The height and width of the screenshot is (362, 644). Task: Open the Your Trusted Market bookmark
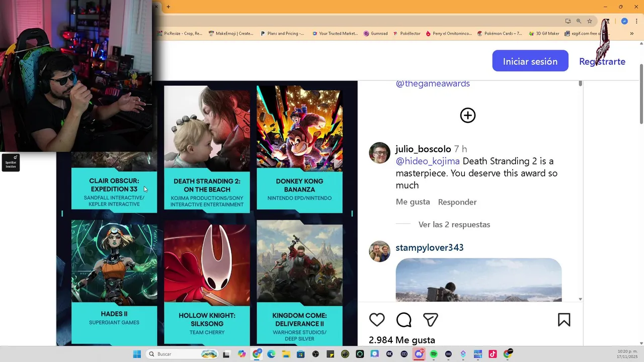[335, 34]
